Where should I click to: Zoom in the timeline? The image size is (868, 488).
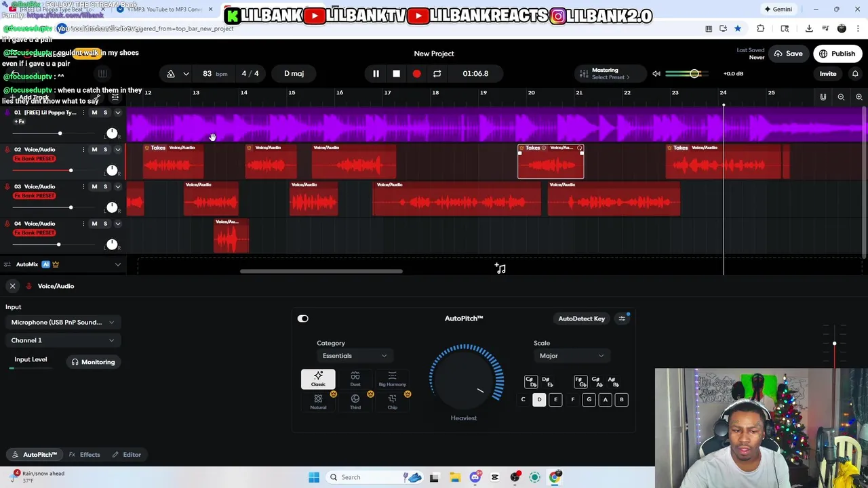point(859,98)
